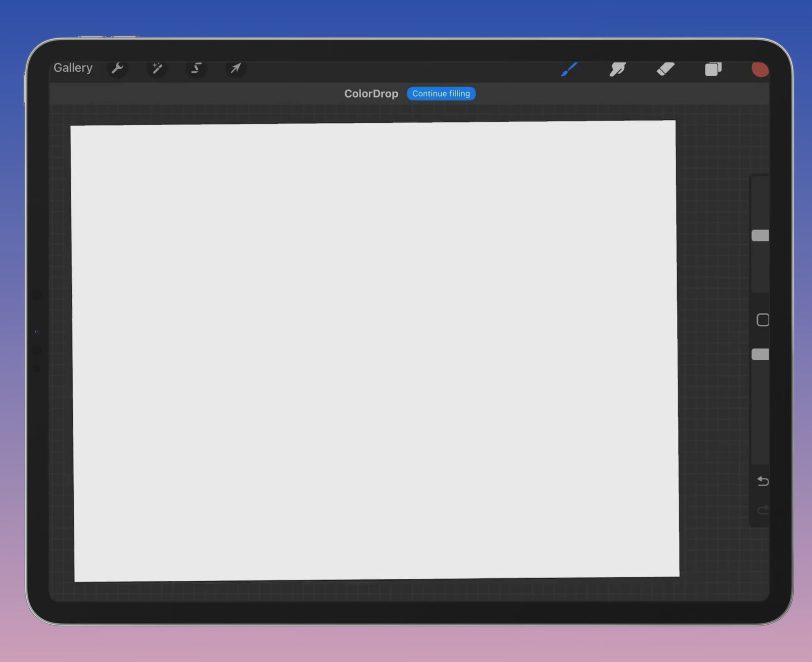Click the ColorDrop notification label
Screen dimensions: 812x662
click(x=371, y=94)
